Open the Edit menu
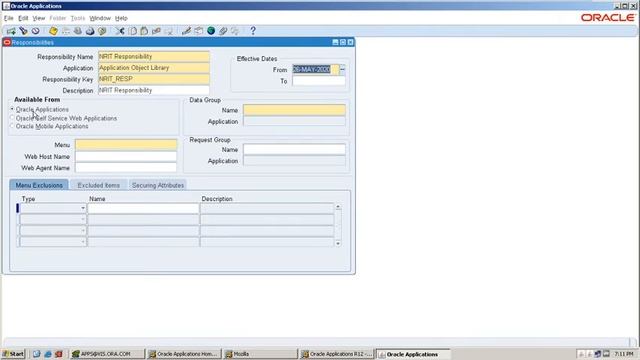The image size is (640, 360). pyautogui.click(x=23, y=18)
